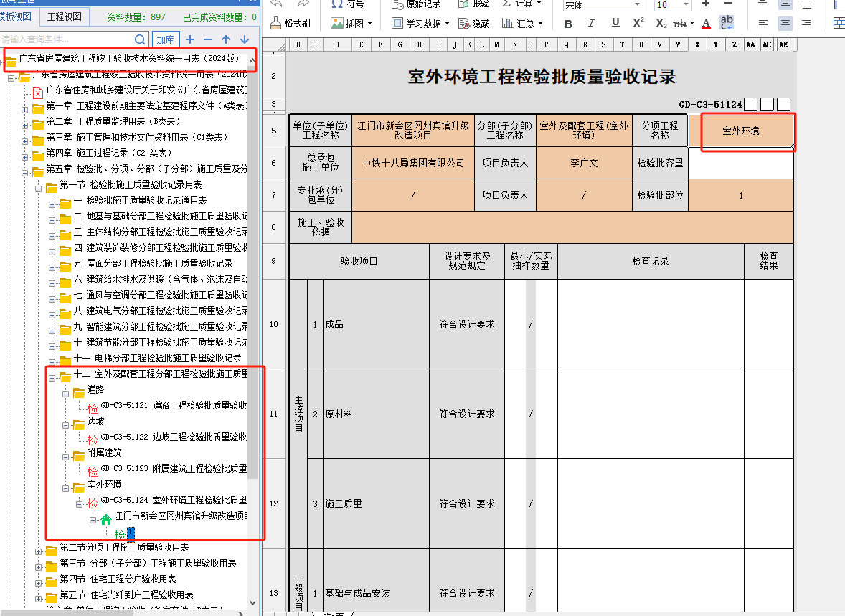Click first empty checkbox after GD-C3-51124

pos(751,105)
